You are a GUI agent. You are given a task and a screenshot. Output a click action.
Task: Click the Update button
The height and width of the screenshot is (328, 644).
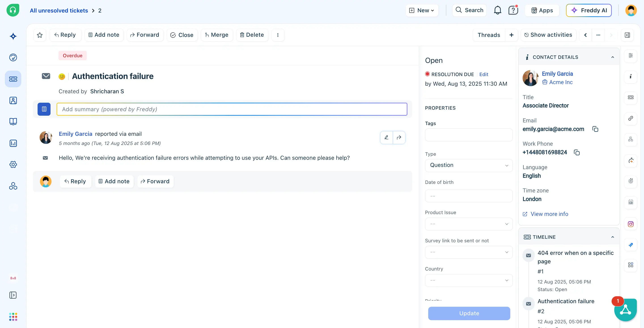(x=469, y=313)
